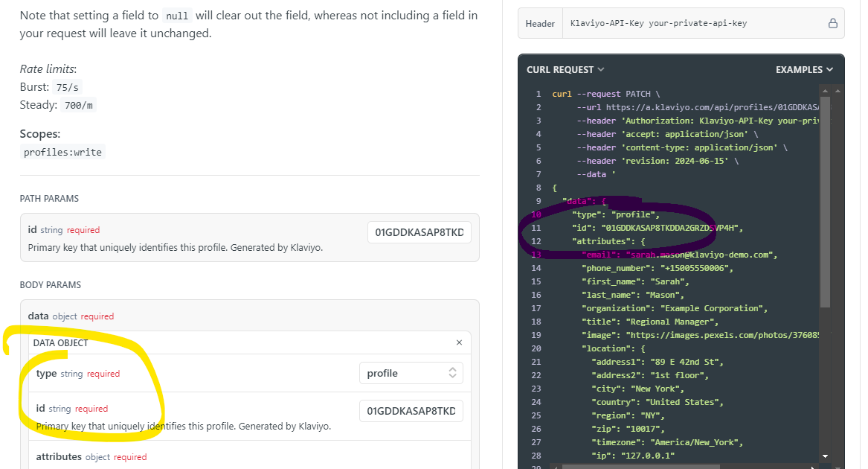Click the null code text in the note
The height and width of the screenshot is (469, 868).
177,16
